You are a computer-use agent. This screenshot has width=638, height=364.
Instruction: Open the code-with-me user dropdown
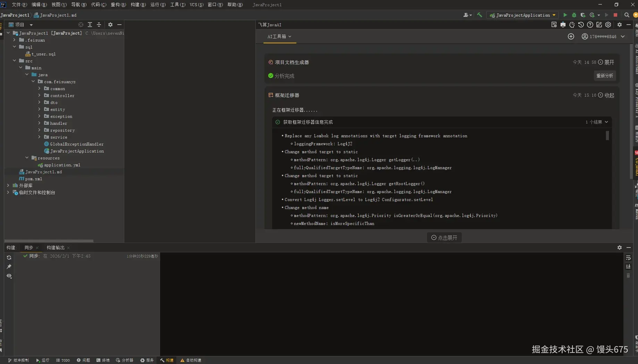point(467,15)
